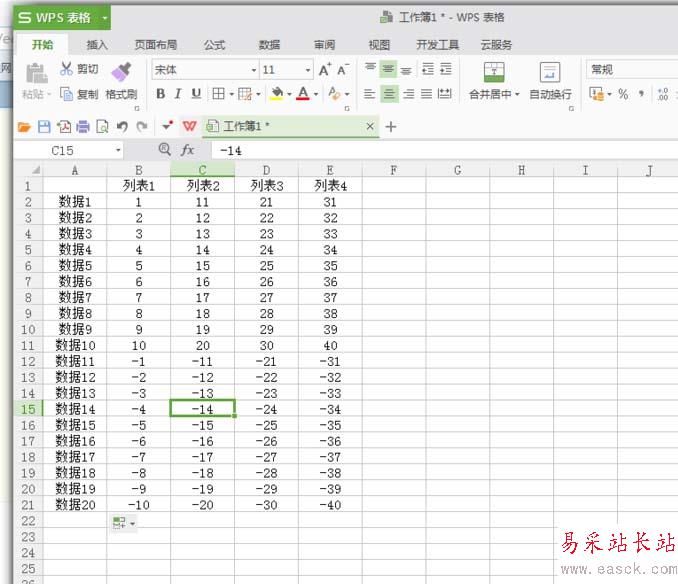Toggle Bold formatting
678x584 pixels.
160,93
